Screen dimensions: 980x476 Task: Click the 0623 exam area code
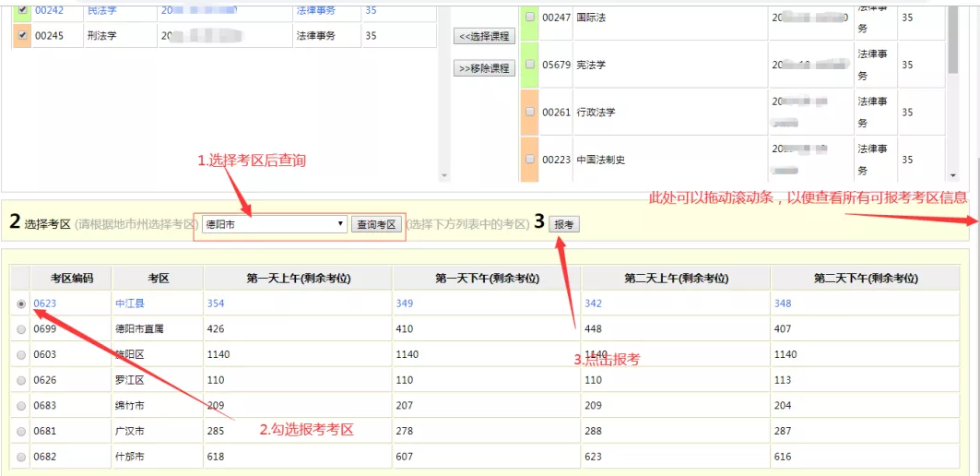click(45, 303)
